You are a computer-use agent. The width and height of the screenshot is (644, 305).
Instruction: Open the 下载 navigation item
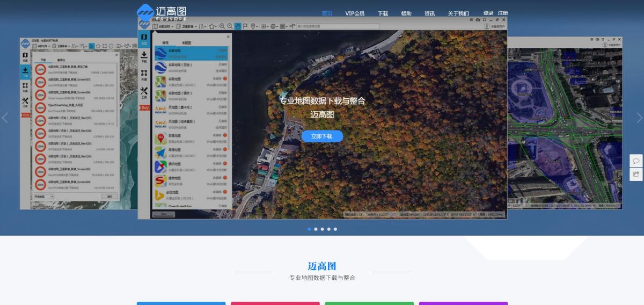[x=383, y=13]
